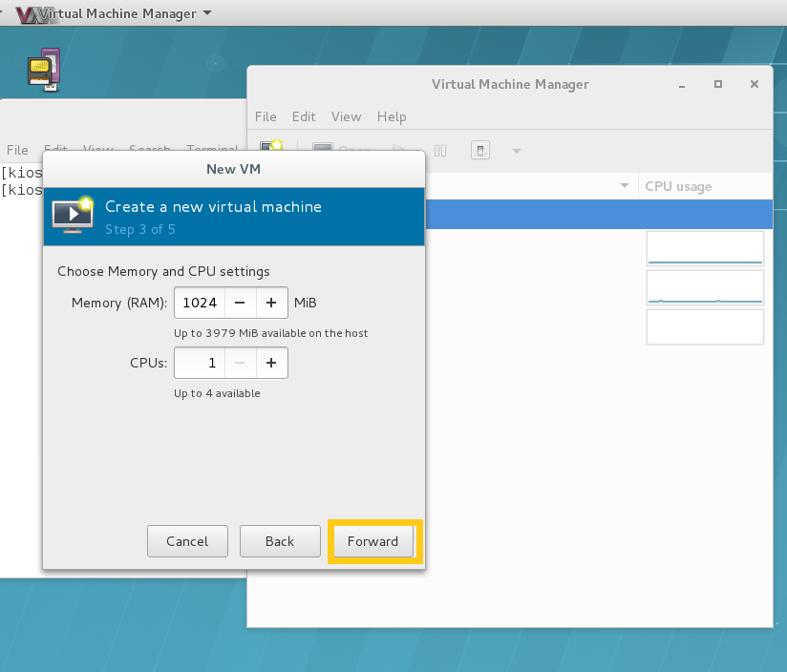This screenshot has width=787, height=672.
Task: Minimize the Virtual Machine Manager window
Action: click(682, 84)
